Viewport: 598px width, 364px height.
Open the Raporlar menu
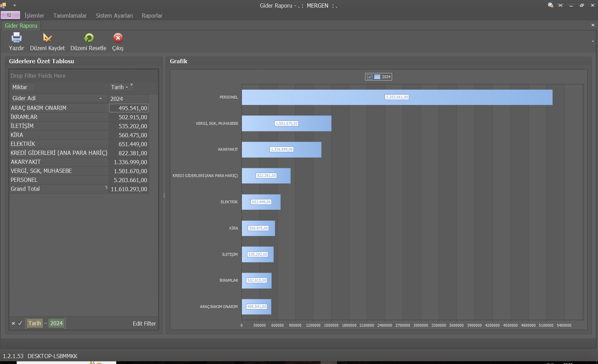click(x=152, y=16)
